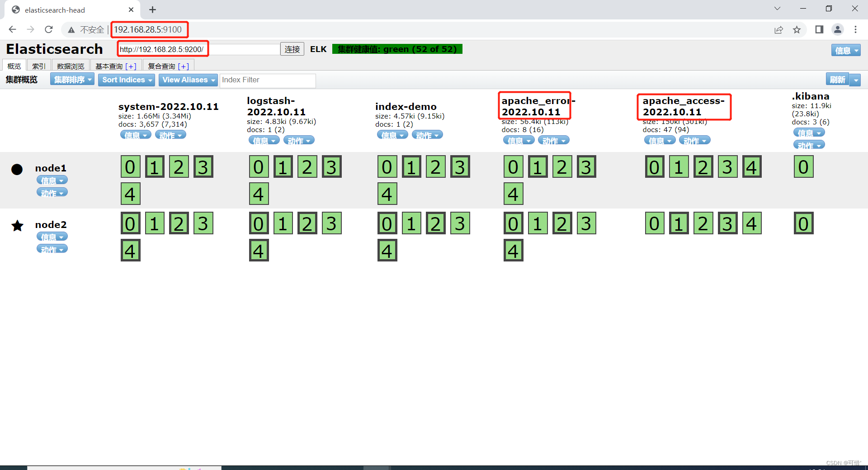
Task: Open node2 信息 dropdown
Action: [x=52, y=237]
